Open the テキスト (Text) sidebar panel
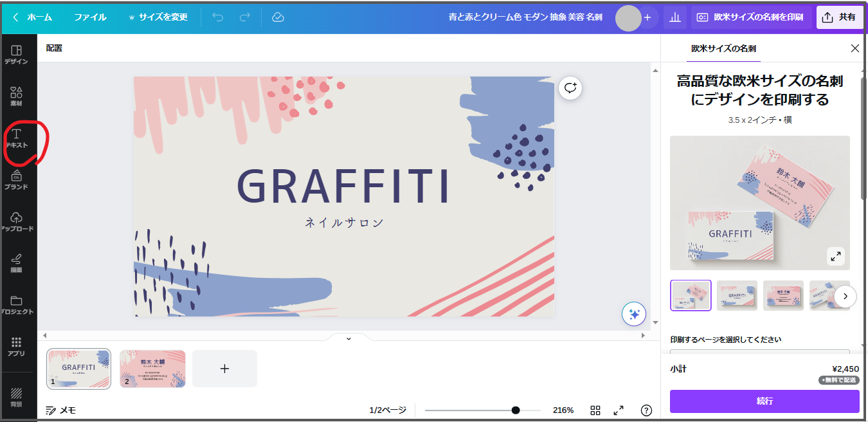 coord(17,138)
